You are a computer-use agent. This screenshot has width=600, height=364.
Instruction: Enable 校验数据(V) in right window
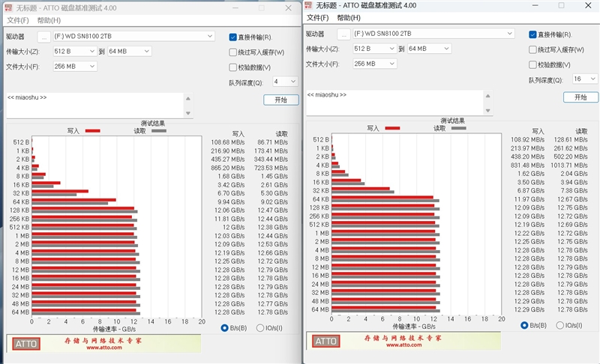[x=532, y=64]
